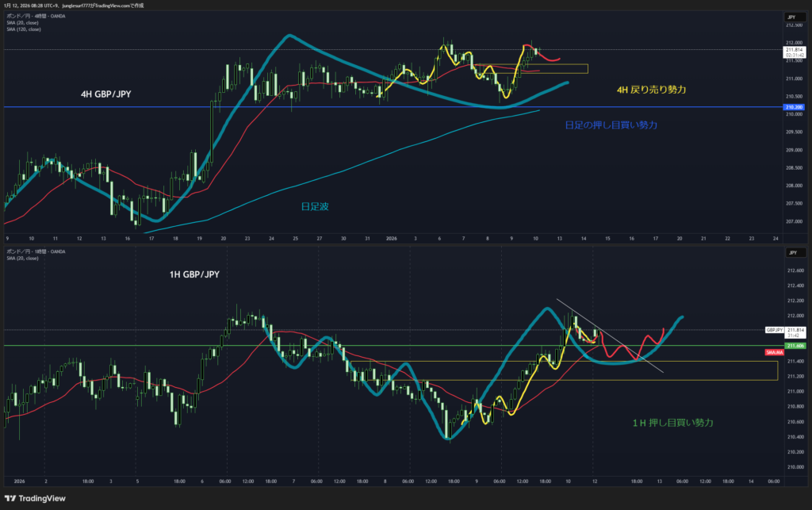Click the green 211.606 price label
Image resolution: width=812 pixels, height=510 pixels.
point(793,346)
